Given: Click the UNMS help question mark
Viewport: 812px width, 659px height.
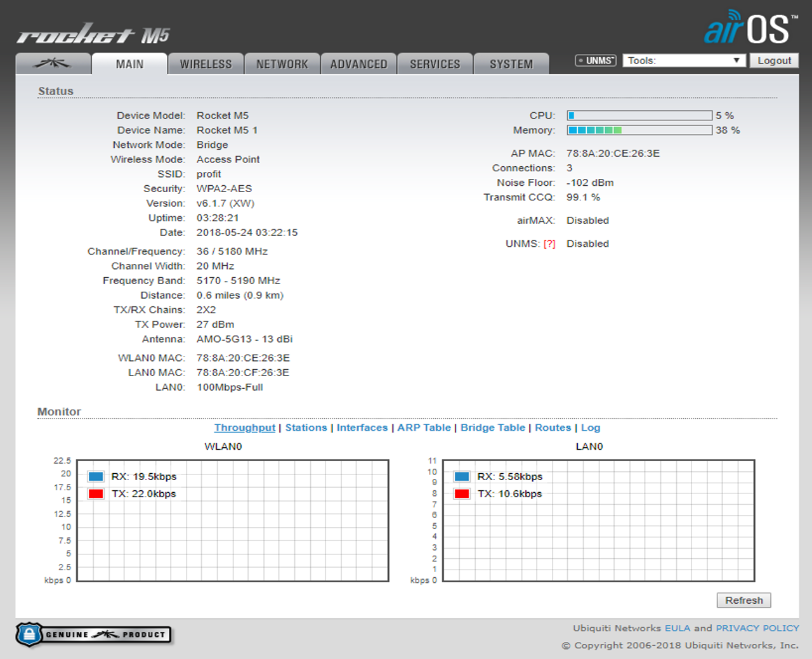Looking at the screenshot, I should coord(549,244).
